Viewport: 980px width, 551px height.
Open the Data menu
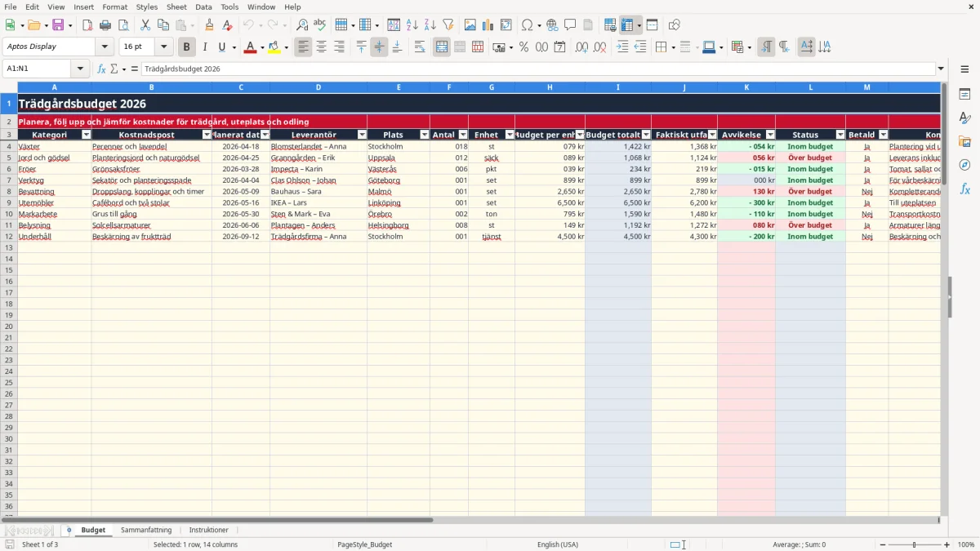coord(203,7)
